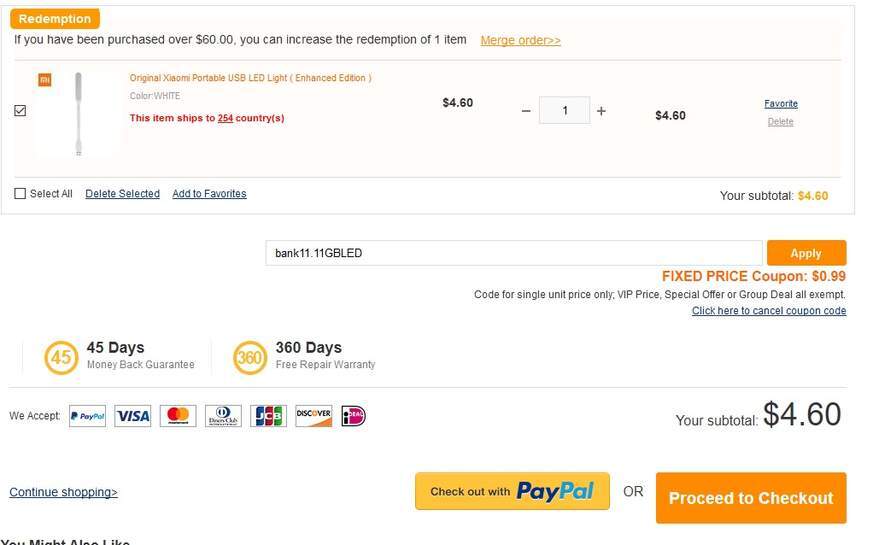This screenshot has height=545, width=873.
Task: Uncheck the Xiaomi LED Light item checkbox
Action: (20, 111)
